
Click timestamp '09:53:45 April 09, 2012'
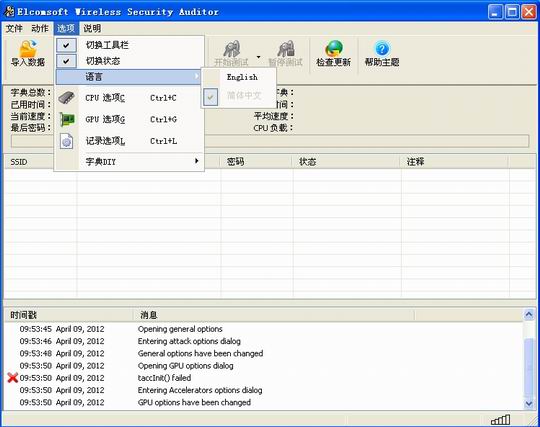[62, 329]
